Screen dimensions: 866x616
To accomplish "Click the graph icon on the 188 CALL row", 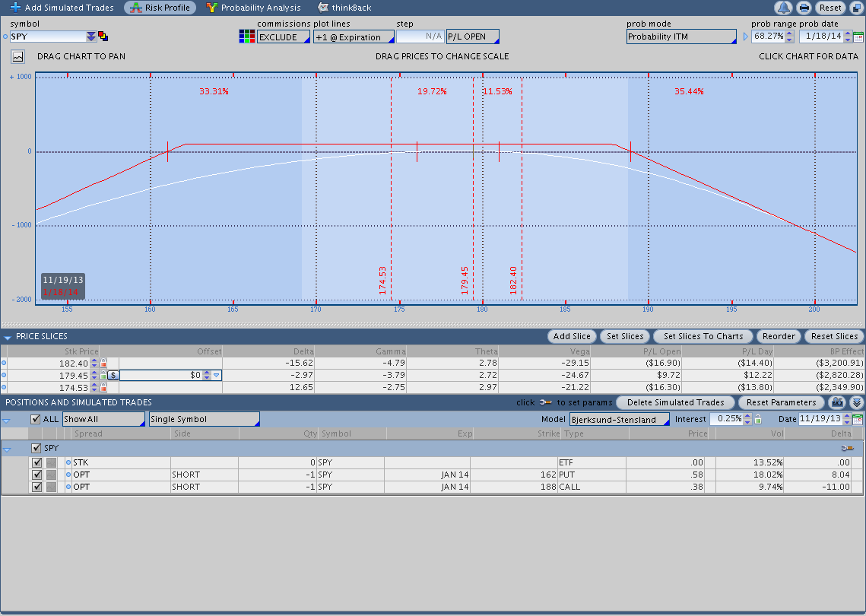I will coord(52,487).
